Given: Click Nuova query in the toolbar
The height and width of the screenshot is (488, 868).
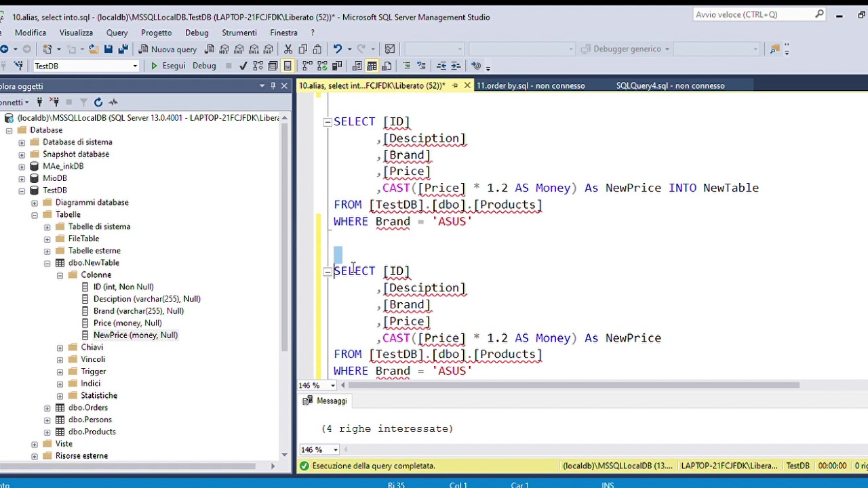Looking at the screenshot, I should pyautogui.click(x=167, y=49).
